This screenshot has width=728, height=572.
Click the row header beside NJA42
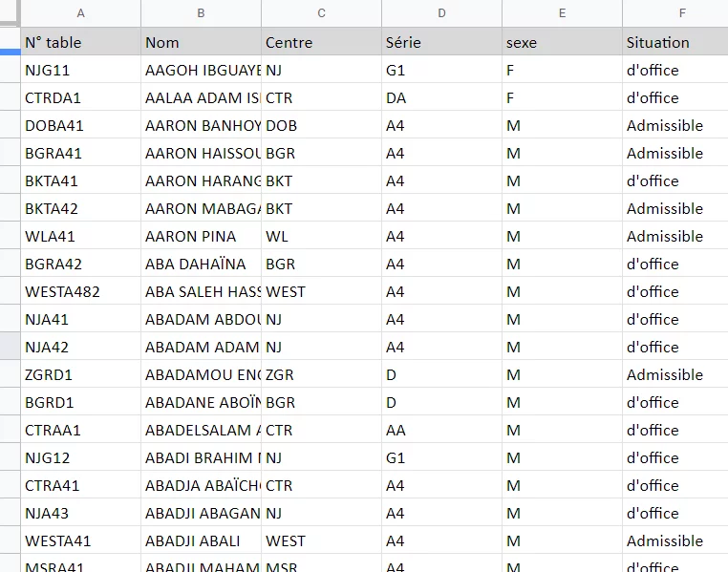pos(10,347)
